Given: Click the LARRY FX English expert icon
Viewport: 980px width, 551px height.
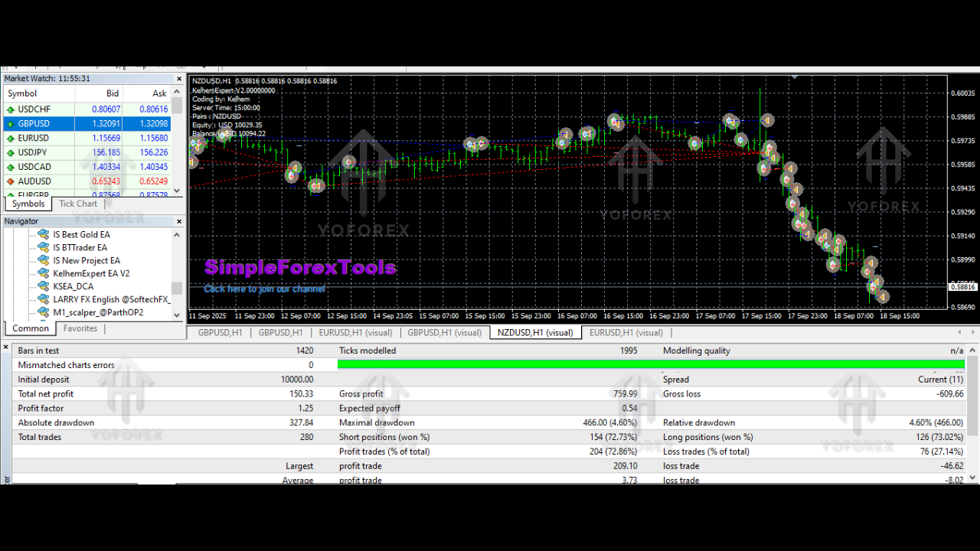Looking at the screenshot, I should (44, 299).
